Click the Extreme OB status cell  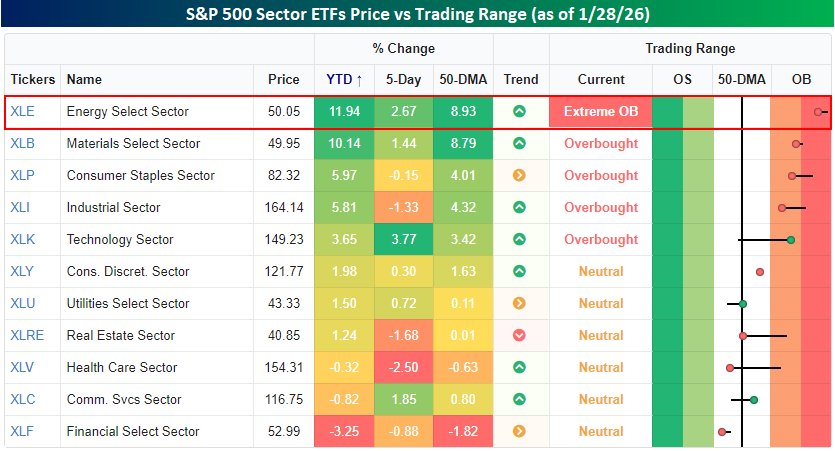pos(600,112)
